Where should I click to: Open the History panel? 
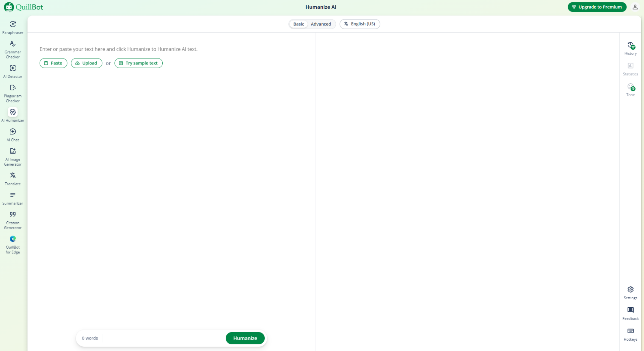point(630,48)
